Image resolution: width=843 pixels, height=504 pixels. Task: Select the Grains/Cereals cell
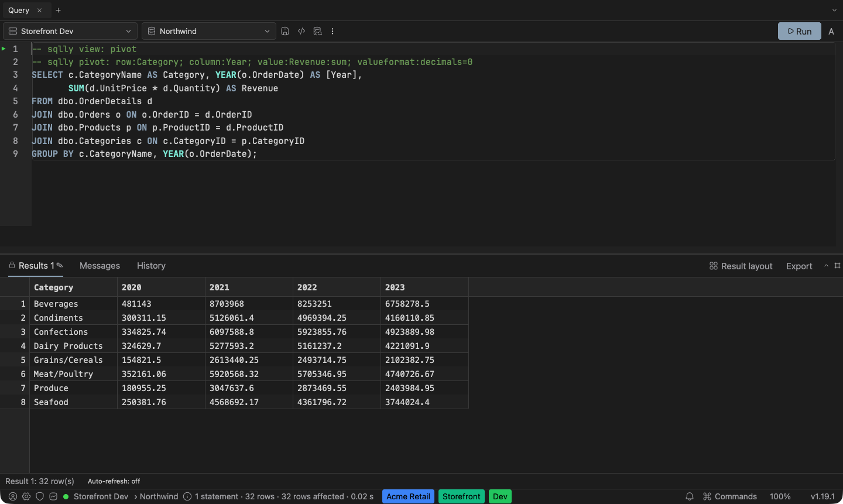[73, 360]
